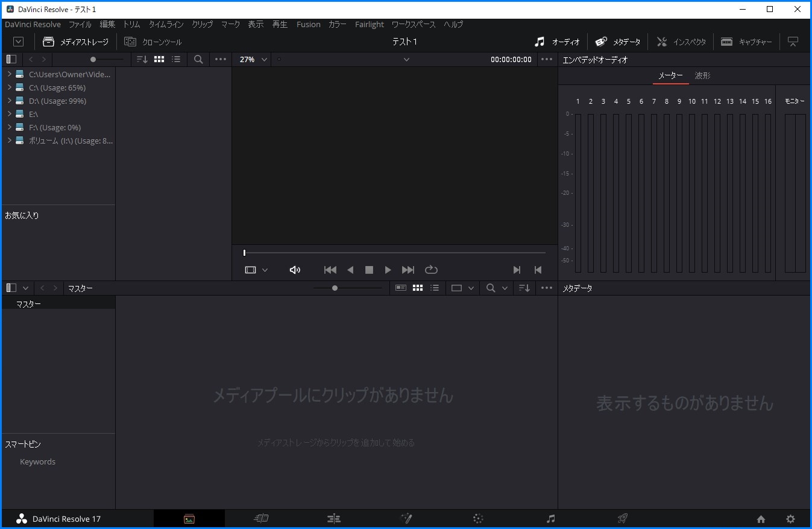Select media pool metadata view icon
812x529 pixels.
click(401, 288)
